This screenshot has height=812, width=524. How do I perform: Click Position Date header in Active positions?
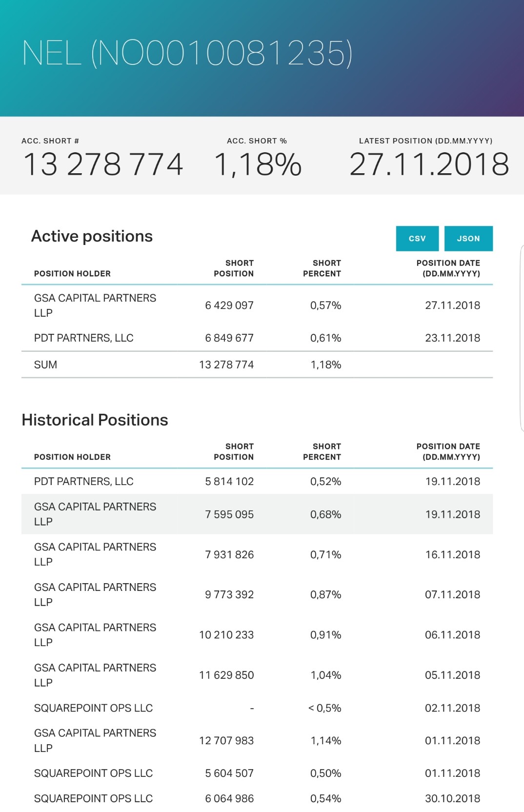[448, 268]
